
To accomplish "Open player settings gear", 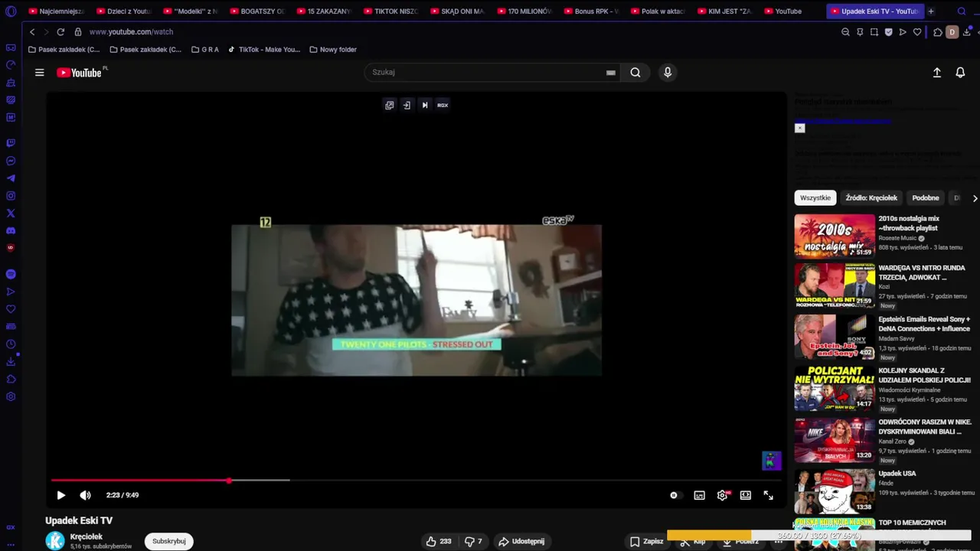I will 722,495.
